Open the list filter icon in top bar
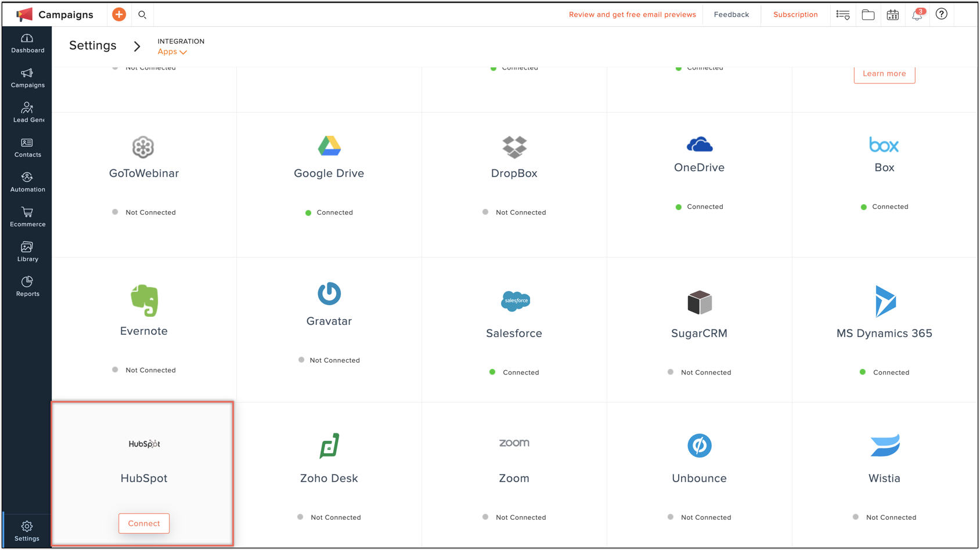980x550 pixels. (843, 15)
